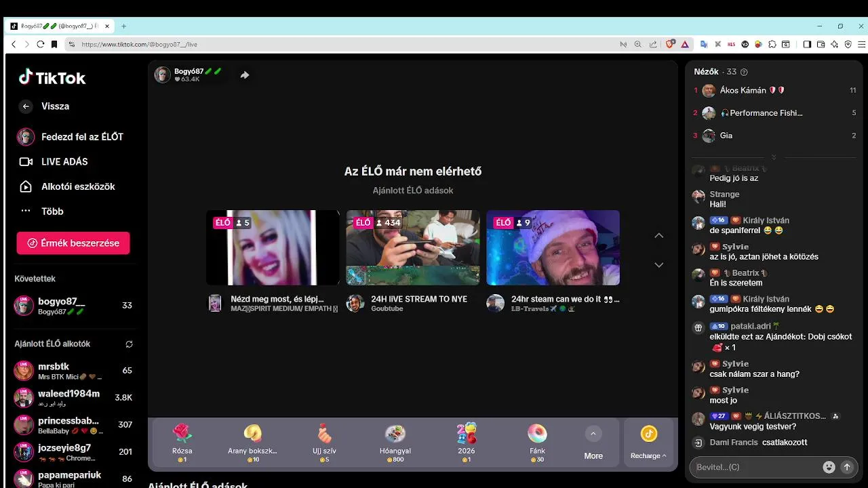This screenshot has width=868, height=488.
Task: Open Recharge coins menu
Action: click(648, 443)
